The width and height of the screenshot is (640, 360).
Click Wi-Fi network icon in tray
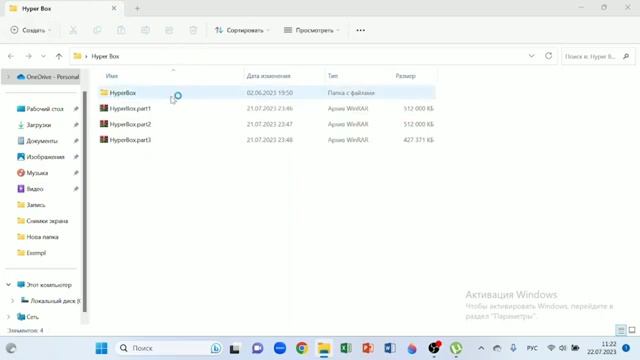click(551, 348)
